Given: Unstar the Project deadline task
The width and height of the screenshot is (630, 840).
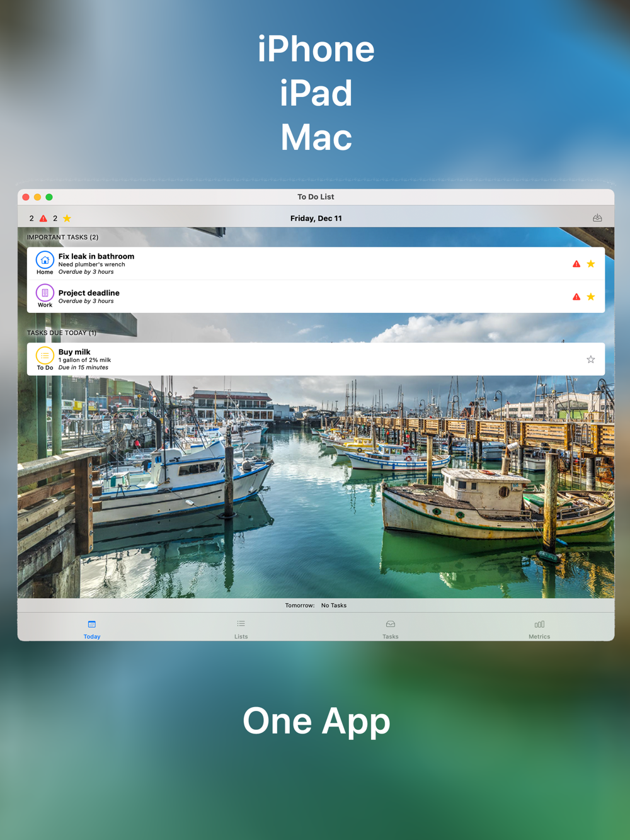Looking at the screenshot, I should pyautogui.click(x=591, y=297).
